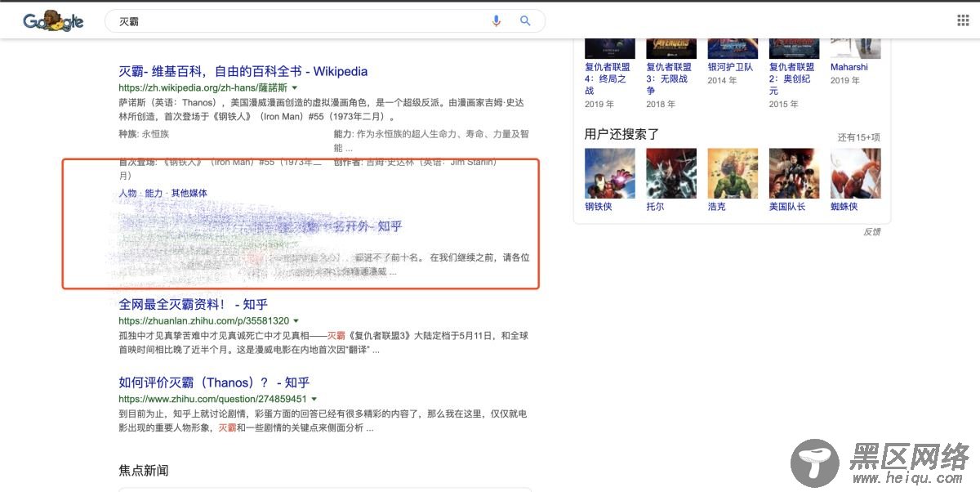Click URL zhuanlan.zhihu.com/p/35581320
Viewport: 980px width, 492px height.
coord(203,321)
